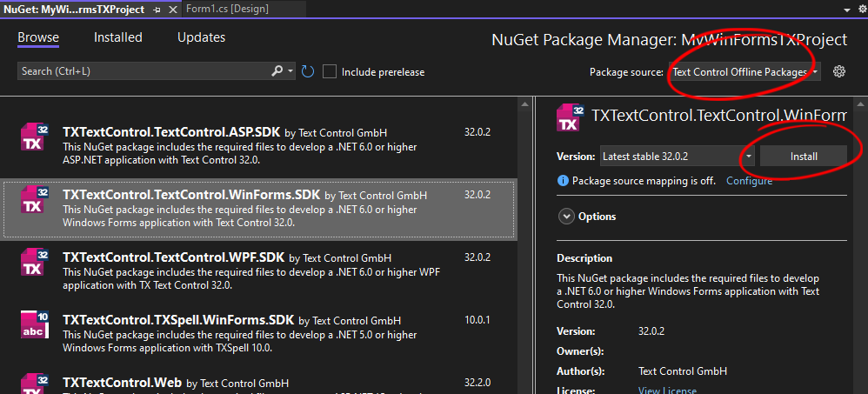Select TXTextControl.TextControl.ASP.SDK package

[x=259, y=146]
